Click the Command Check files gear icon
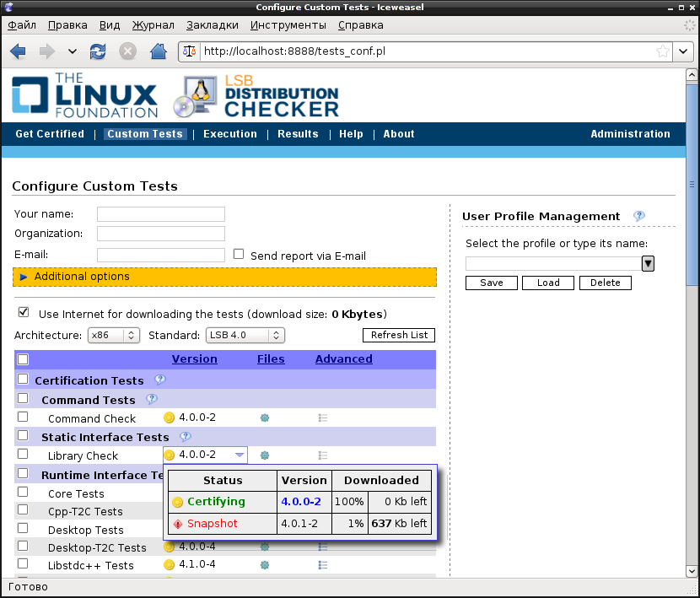This screenshot has height=598, width=700. point(265,418)
